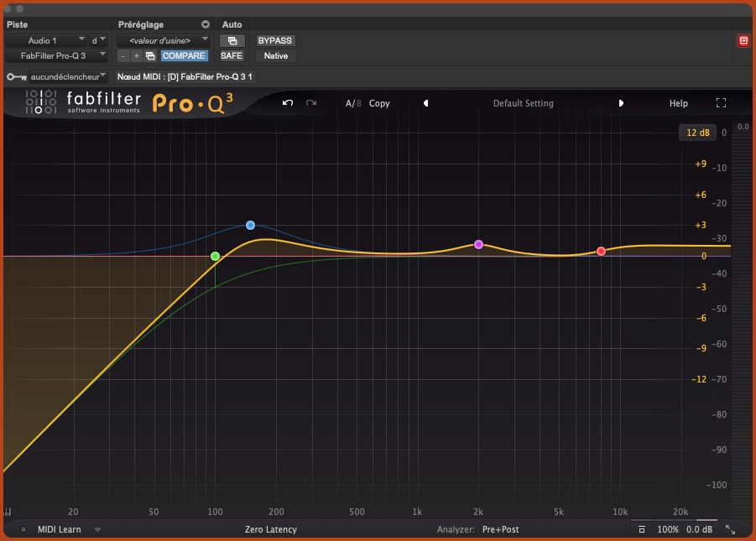Image resolution: width=756 pixels, height=541 pixels.
Task: Toggle the A/B state switch
Action: point(353,103)
